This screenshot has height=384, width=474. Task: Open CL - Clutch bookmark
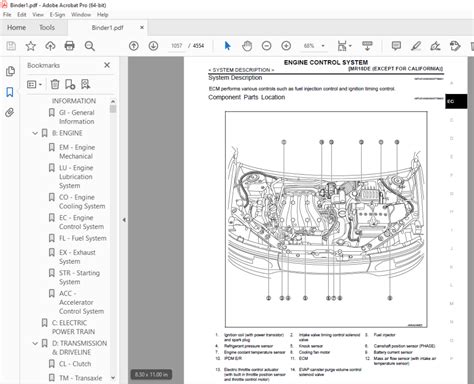tap(75, 364)
